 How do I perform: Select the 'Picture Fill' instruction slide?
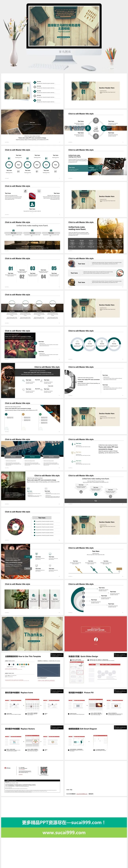96,706
